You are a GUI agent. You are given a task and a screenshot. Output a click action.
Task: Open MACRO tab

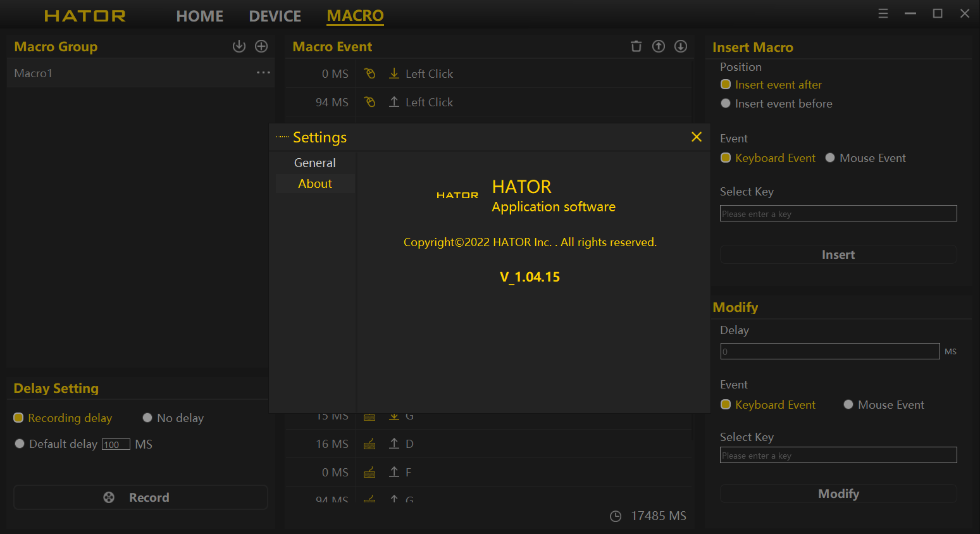[356, 16]
